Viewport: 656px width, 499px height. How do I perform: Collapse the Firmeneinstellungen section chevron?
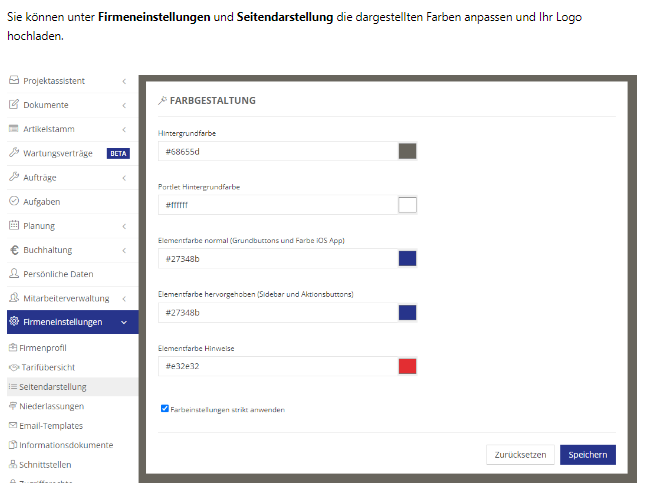click(123, 322)
